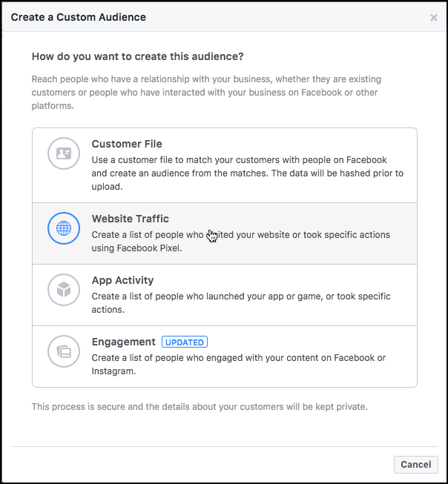Click the App Activity cube icon

[x=64, y=290]
